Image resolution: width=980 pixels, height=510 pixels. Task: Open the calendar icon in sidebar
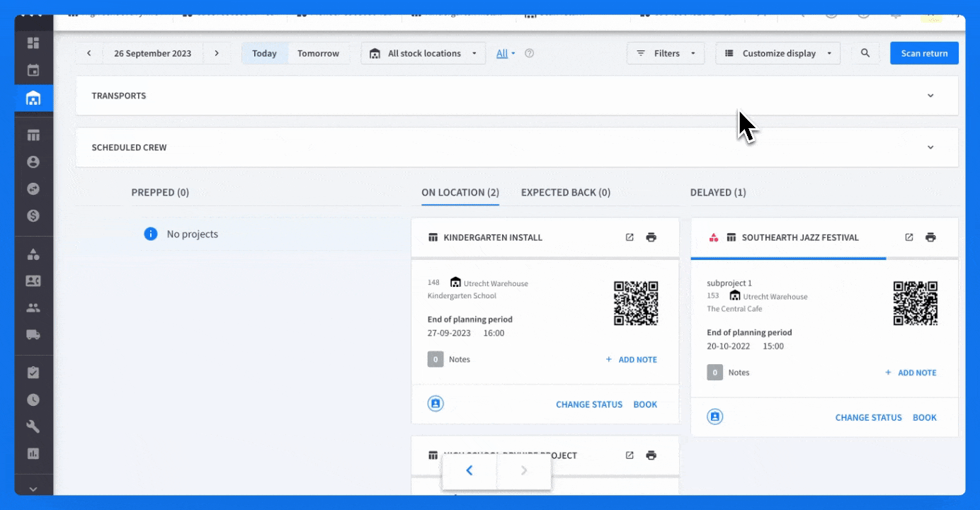click(33, 70)
